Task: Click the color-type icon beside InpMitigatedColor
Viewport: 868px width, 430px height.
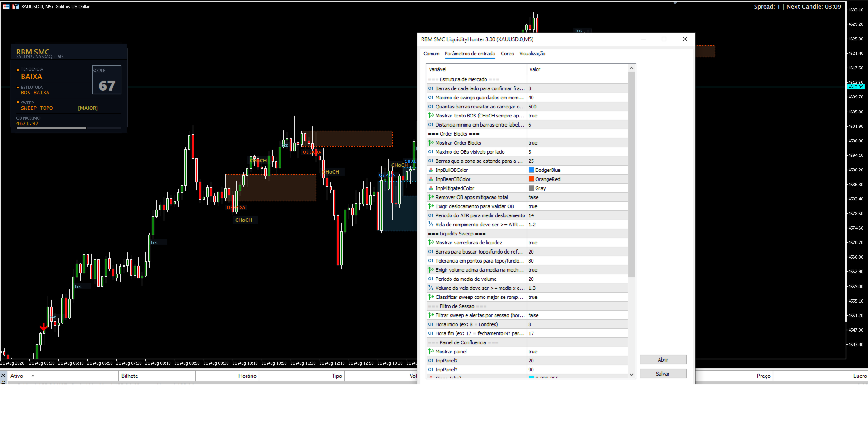Action: (431, 188)
